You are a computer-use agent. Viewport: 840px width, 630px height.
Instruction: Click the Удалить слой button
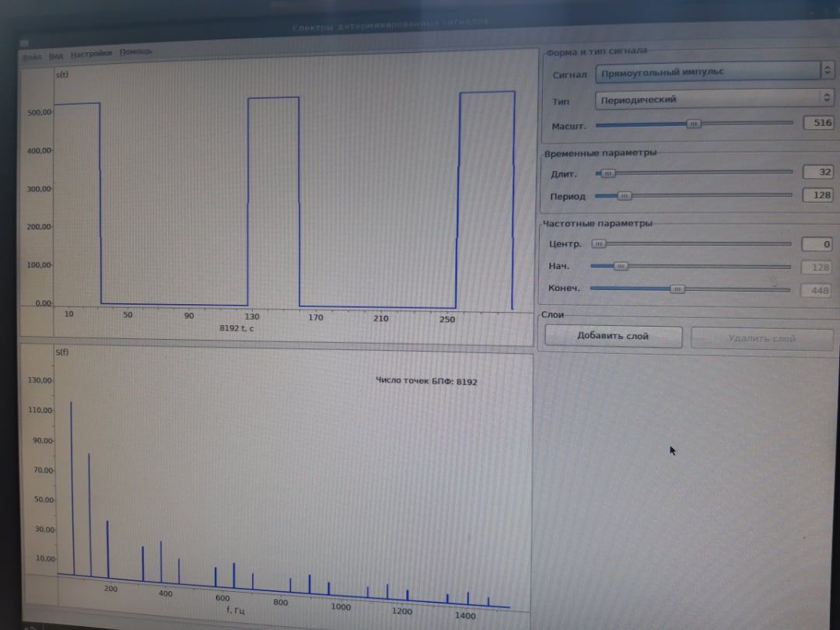coord(761,338)
